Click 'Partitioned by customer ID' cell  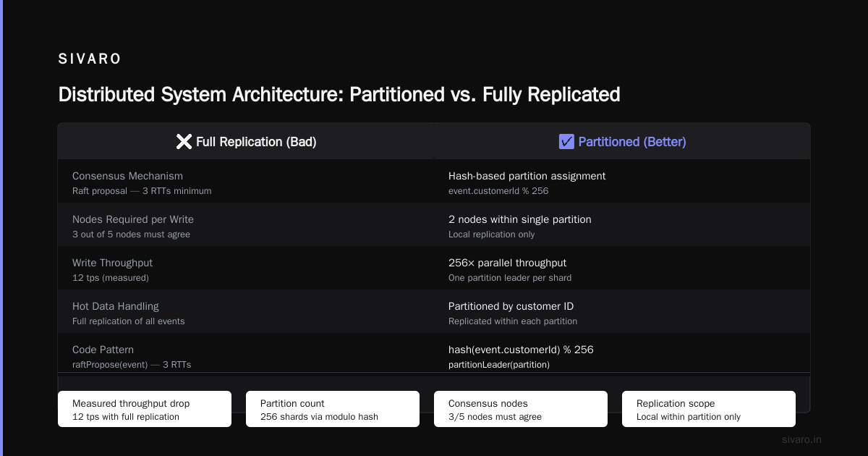[x=511, y=306]
